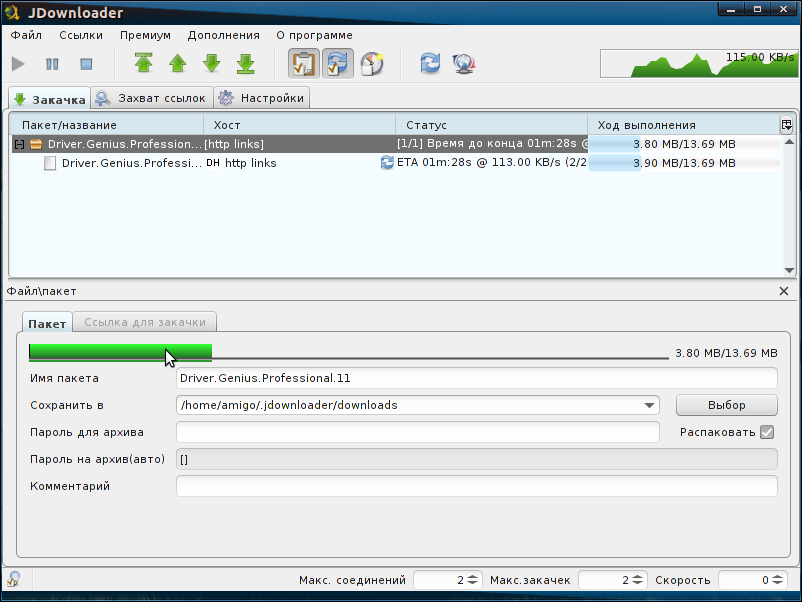
Task: Click the file icon in second row
Action: click(50, 163)
